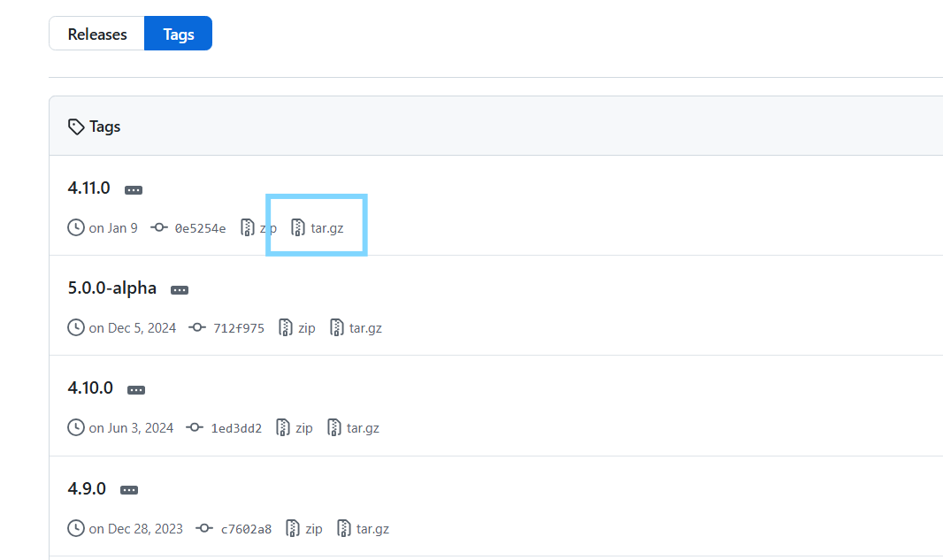Click the 'on Dec 5, 2024' date text

133,328
